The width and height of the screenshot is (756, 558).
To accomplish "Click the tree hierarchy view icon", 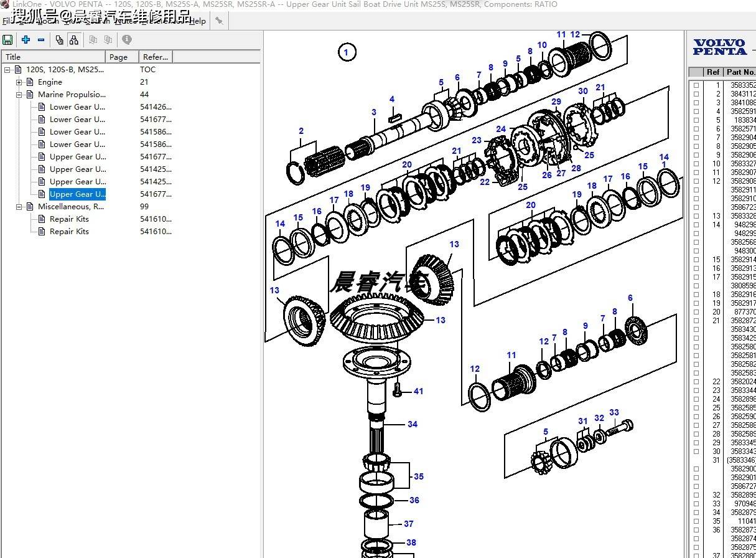I will [x=74, y=40].
